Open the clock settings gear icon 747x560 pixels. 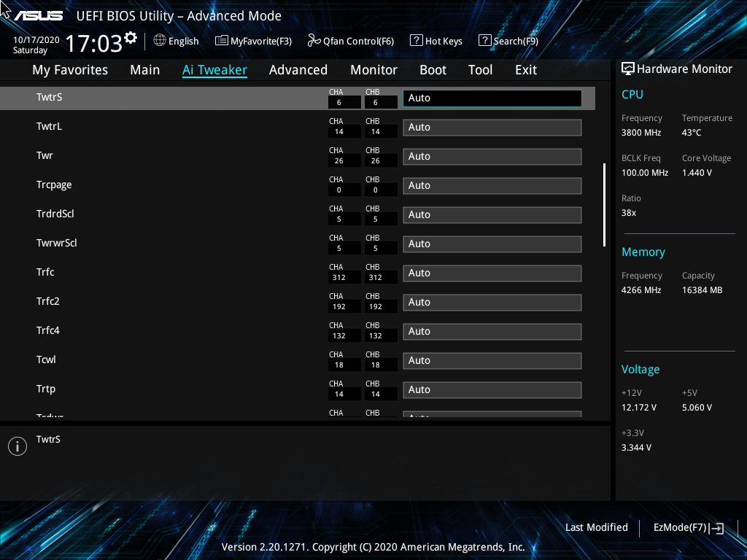[x=131, y=37]
